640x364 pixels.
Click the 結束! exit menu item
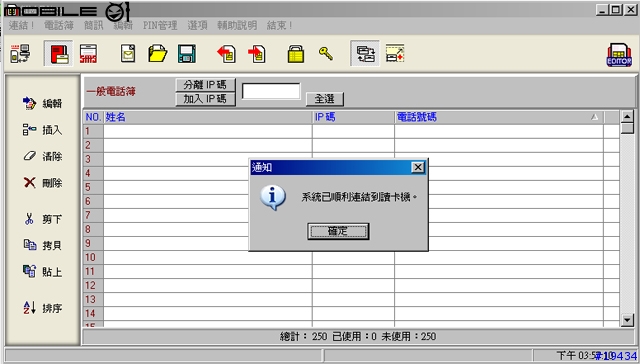[x=280, y=25]
